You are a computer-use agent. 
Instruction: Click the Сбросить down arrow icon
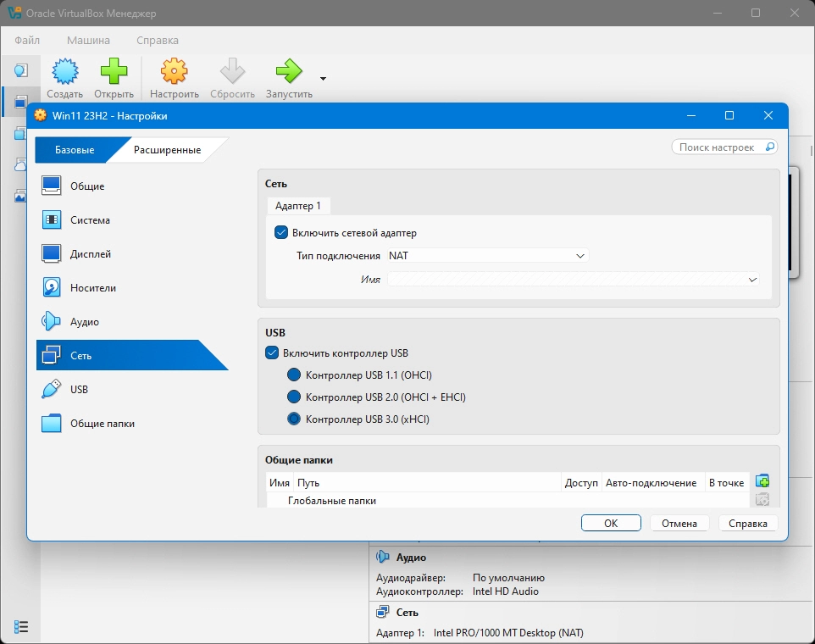(x=232, y=71)
